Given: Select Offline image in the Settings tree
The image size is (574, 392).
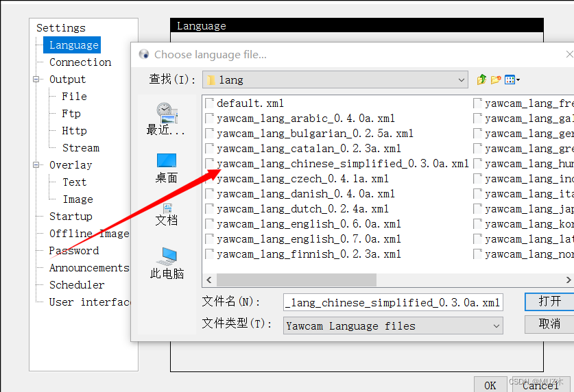Looking at the screenshot, I should (89, 233).
